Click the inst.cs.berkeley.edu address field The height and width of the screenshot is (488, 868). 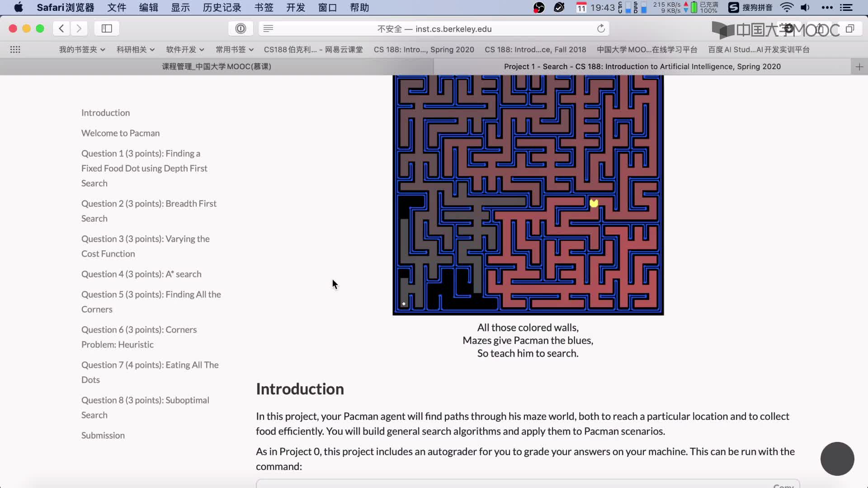click(434, 28)
